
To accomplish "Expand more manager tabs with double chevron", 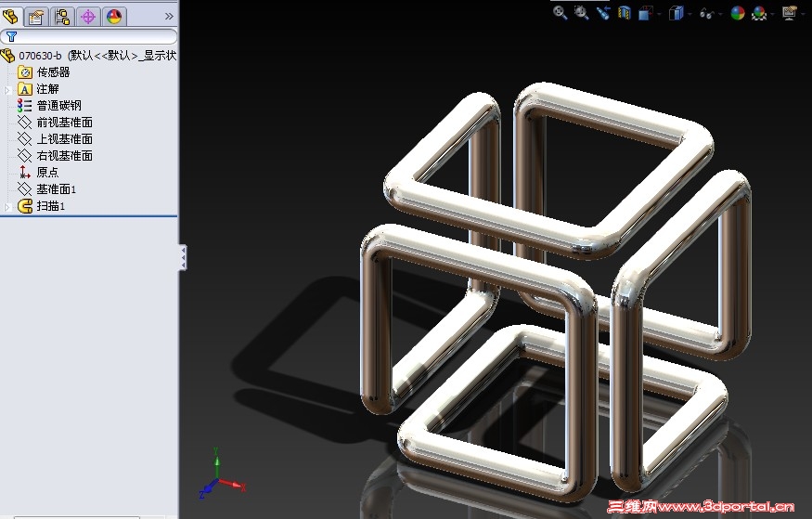I will 169,17.
